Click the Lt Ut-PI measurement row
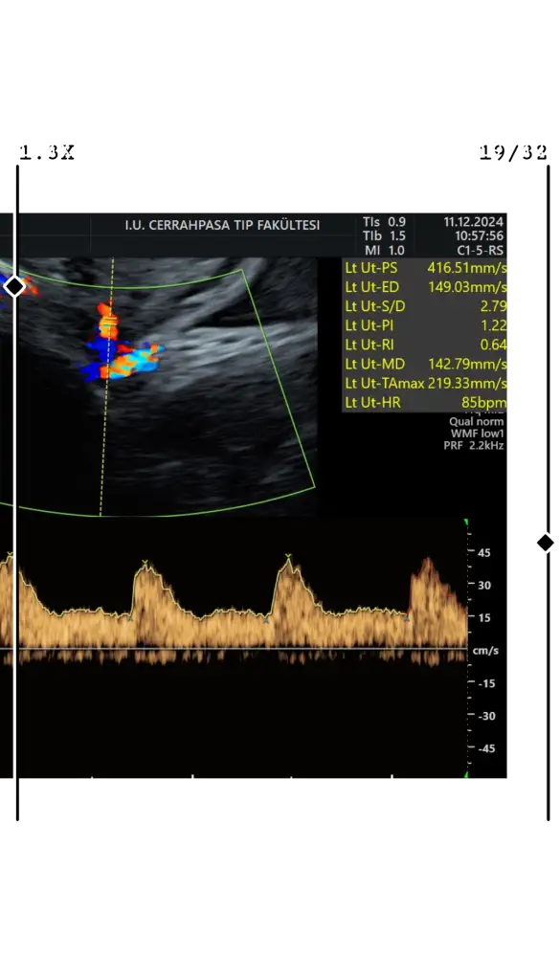The height and width of the screenshot is (980, 560). point(425,325)
